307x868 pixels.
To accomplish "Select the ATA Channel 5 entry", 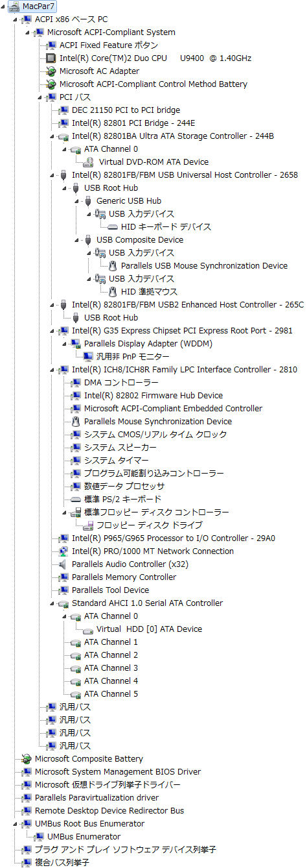I will [x=111, y=694].
